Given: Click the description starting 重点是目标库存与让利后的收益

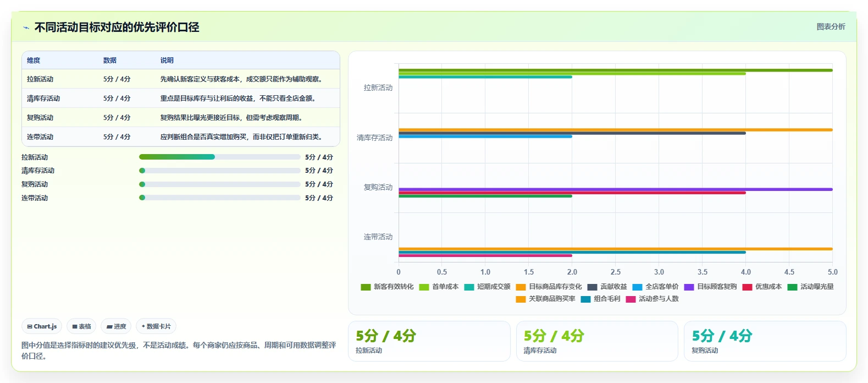Looking at the screenshot, I should [x=239, y=99].
